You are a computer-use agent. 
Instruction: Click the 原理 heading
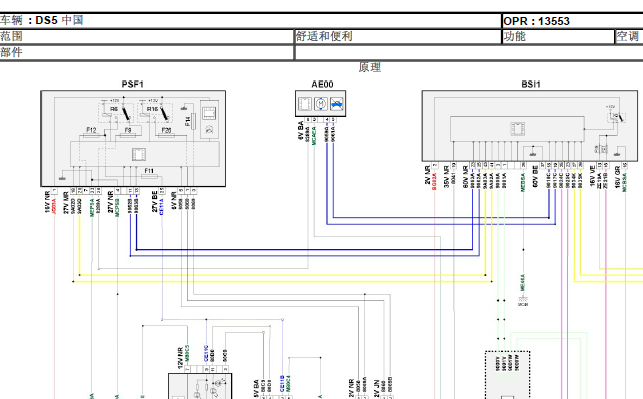[369, 67]
